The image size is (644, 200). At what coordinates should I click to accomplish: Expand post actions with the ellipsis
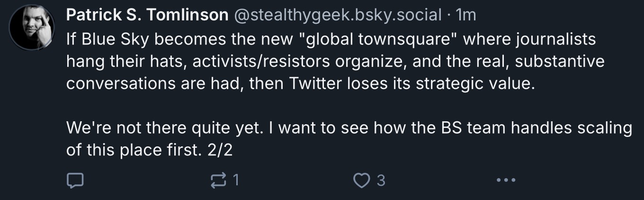click(x=505, y=180)
